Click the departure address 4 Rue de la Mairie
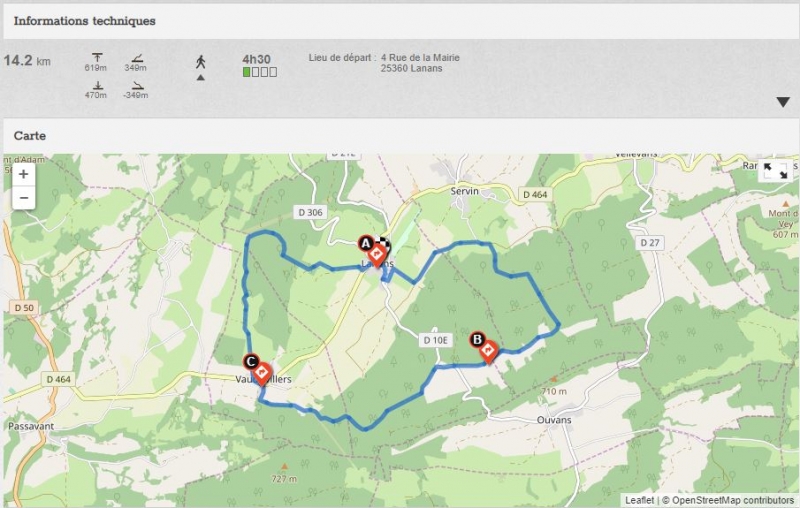800x508 pixels. [x=420, y=58]
